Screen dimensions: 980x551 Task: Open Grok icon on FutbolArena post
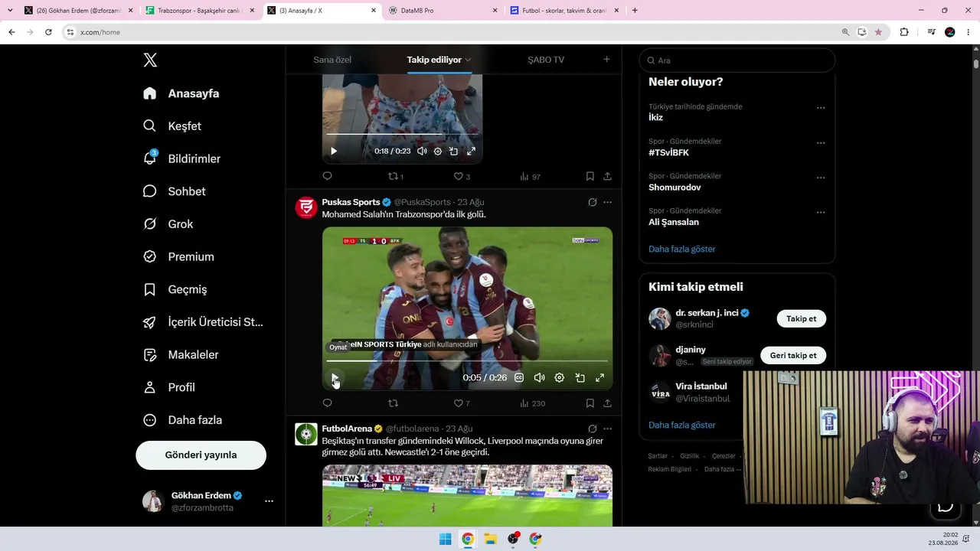[592, 429]
